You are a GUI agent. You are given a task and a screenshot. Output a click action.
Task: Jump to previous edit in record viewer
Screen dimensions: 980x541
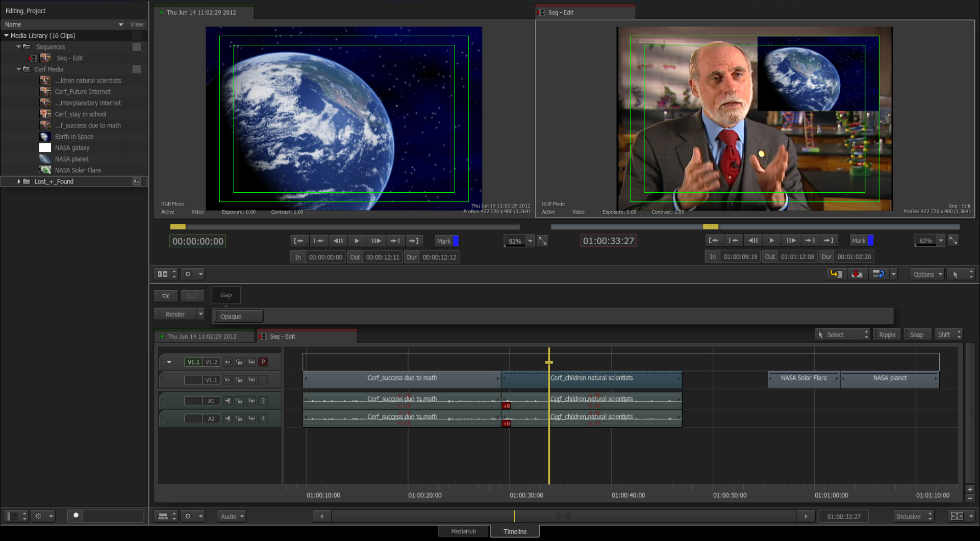pos(733,240)
